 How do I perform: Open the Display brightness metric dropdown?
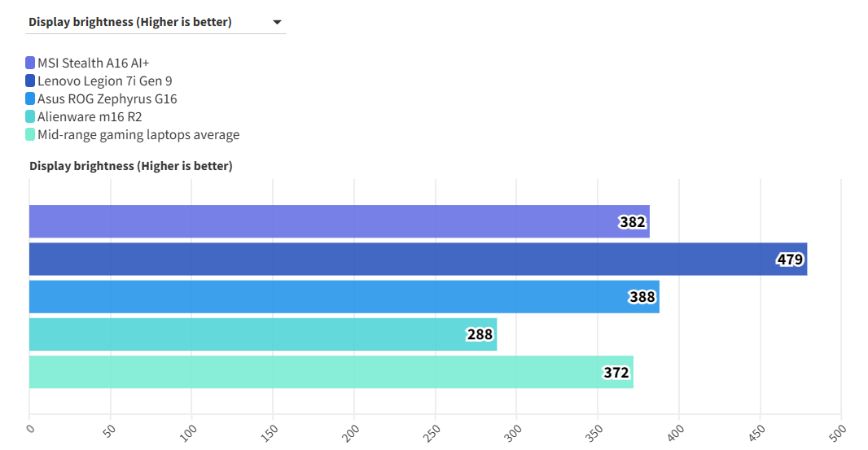point(155,23)
